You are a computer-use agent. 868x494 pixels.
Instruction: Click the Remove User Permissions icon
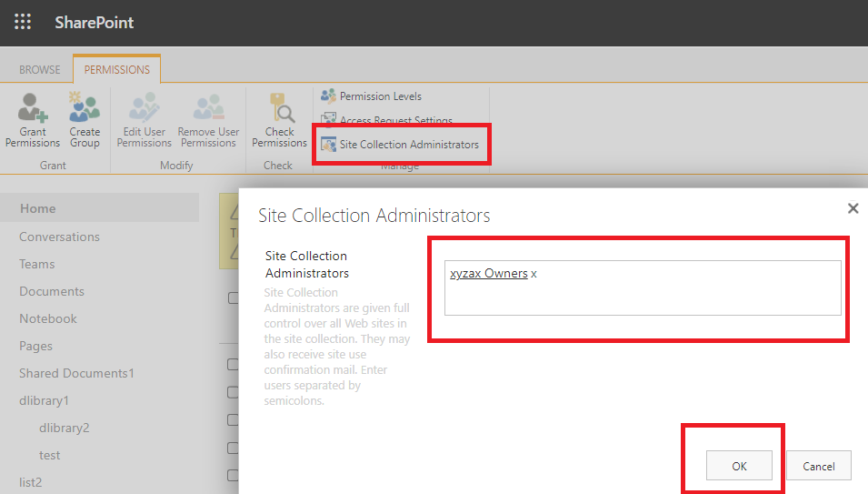click(x=209, y=107)
